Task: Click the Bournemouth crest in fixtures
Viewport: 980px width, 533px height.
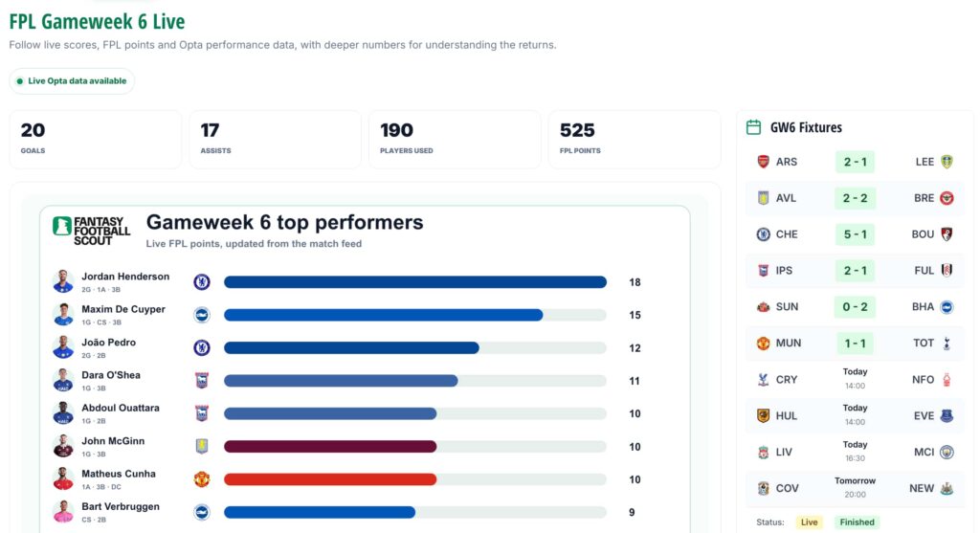Action: [947, 234]
